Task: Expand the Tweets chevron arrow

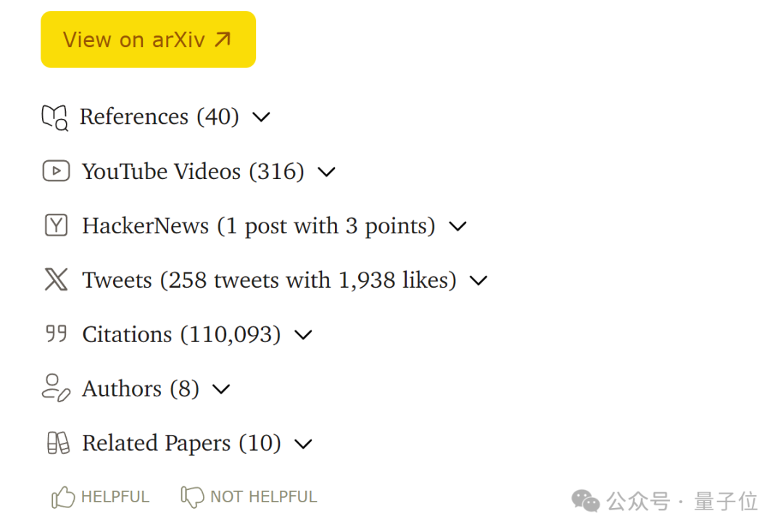Action: 478,281
